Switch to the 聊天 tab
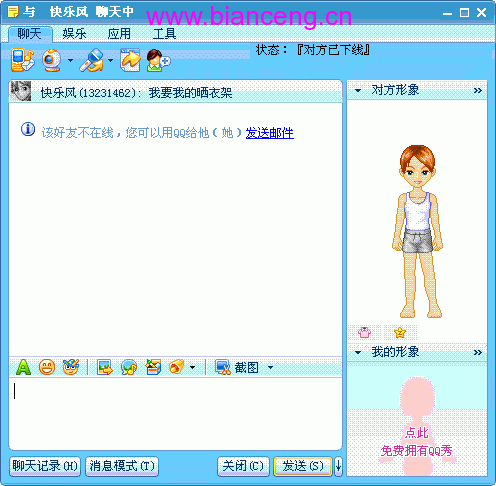The height and width of the screenshot is (486, 496). (x=30, y=34)
